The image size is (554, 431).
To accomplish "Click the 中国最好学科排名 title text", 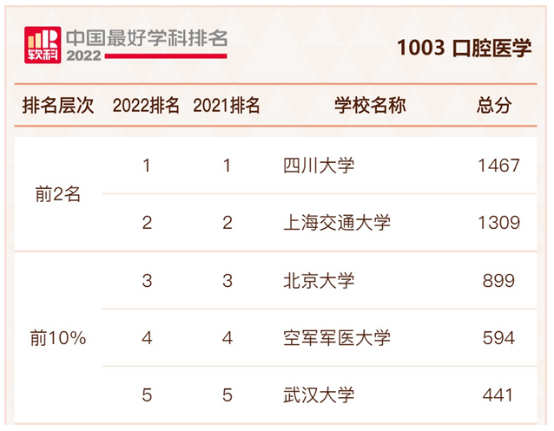I will tap(147, 38).
